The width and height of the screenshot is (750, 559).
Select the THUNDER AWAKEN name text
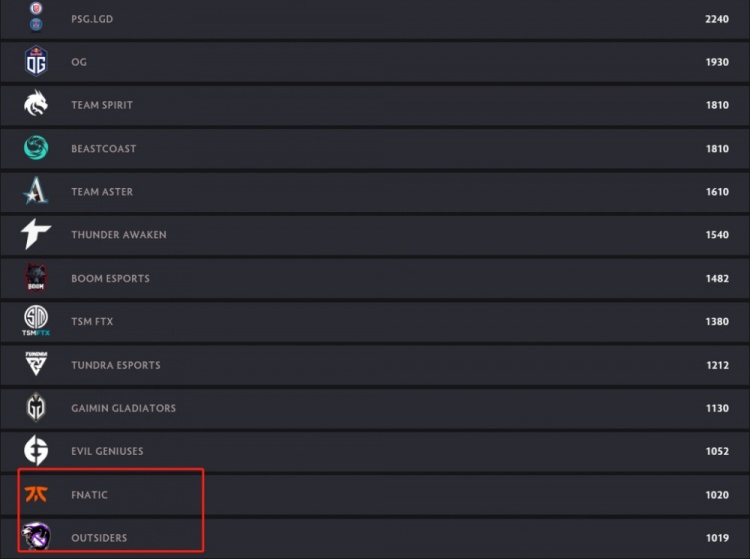pos(119,235)
